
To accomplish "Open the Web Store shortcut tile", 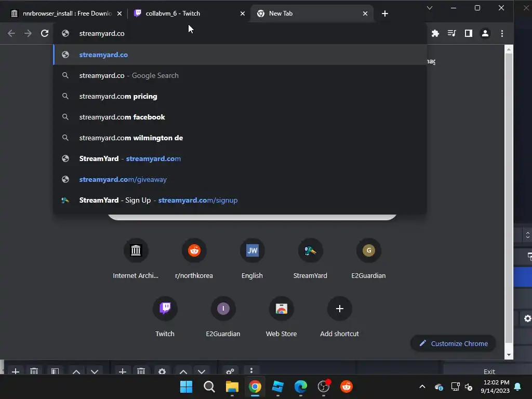I will pos(281,316).
